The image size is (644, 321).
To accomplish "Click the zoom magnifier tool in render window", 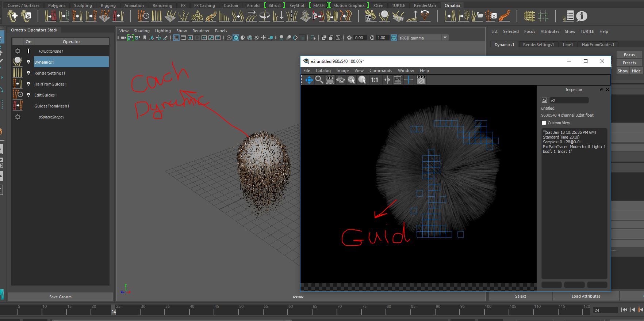I will (x=319, y=80).
